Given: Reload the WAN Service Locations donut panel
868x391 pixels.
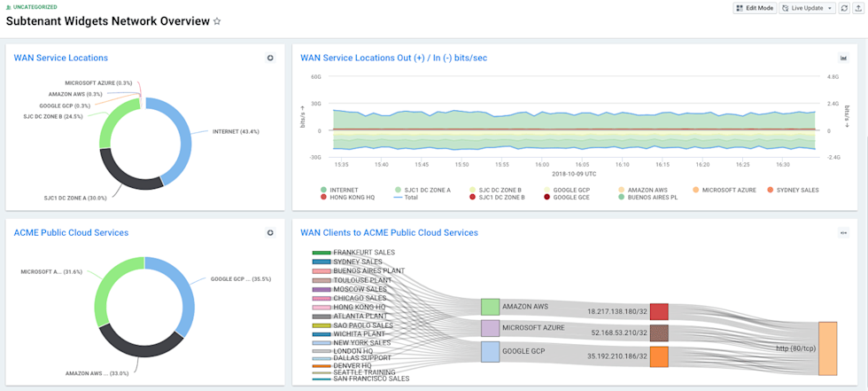Looking at the screenshot, I should (x=270, y=58).
